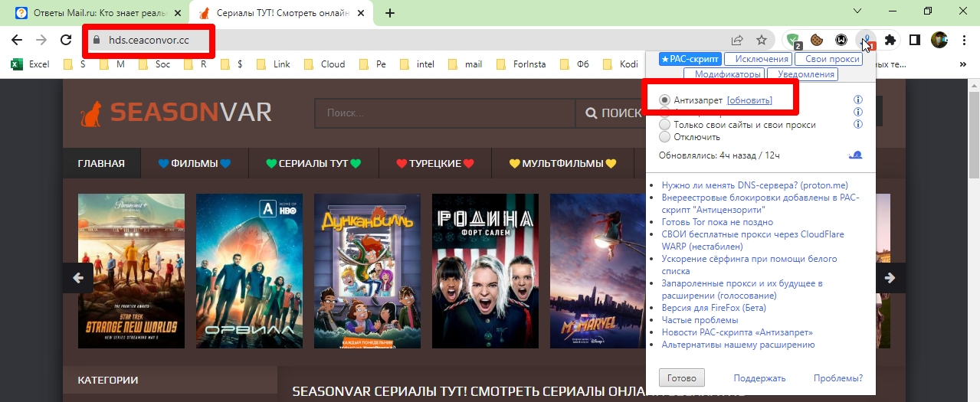
Task: Select Только свои сайты и свои прокси
Action: pos(665,124)
